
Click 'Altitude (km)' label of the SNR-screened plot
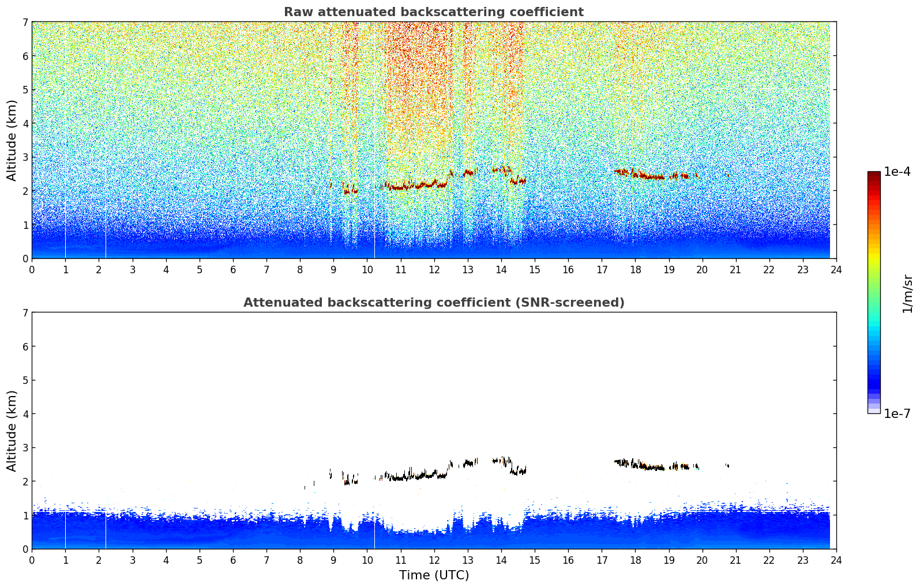click(x=12, y=431)
